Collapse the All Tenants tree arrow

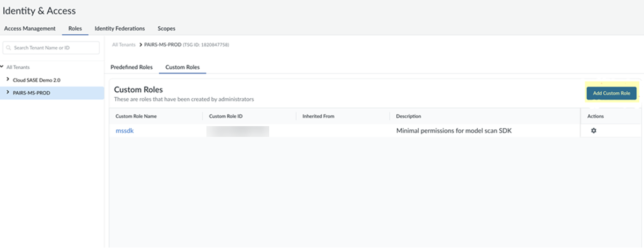[3, 67]
